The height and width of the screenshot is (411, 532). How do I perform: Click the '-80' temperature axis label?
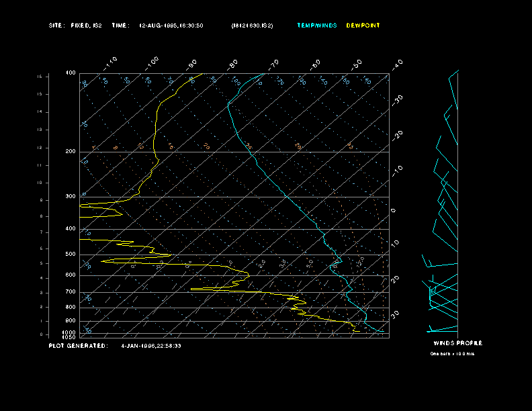click(232, 64)
